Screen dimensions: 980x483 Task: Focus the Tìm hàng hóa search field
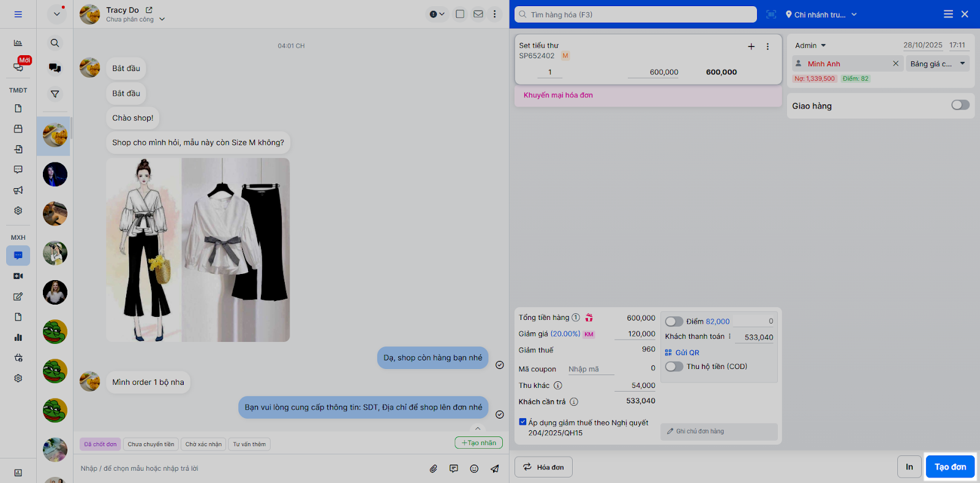click(635, 14)
